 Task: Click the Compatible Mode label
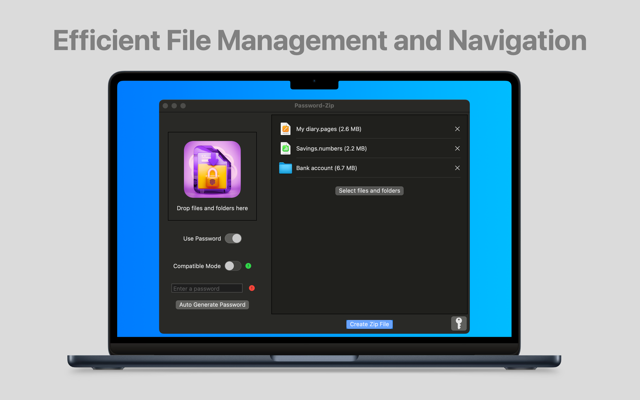(197, 266)
